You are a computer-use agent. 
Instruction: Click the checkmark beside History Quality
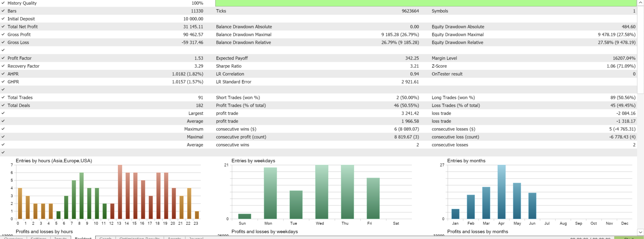tap(3, 3)
